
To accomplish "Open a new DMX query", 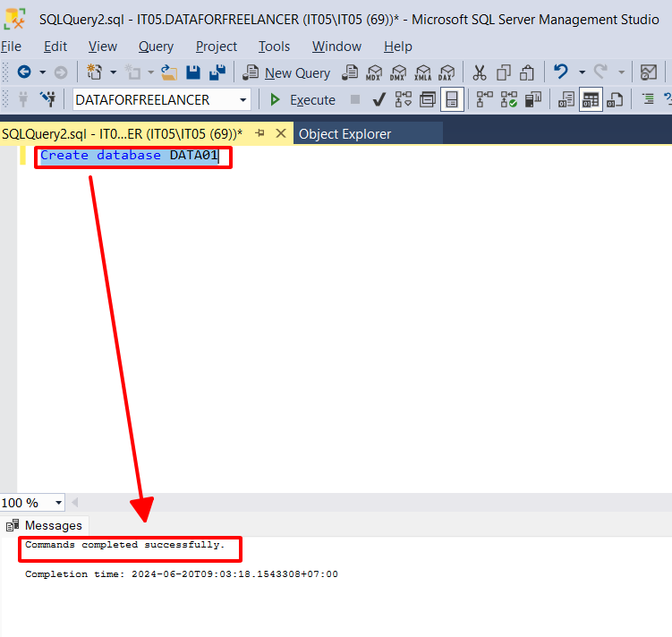I will (x=398, y=72).
